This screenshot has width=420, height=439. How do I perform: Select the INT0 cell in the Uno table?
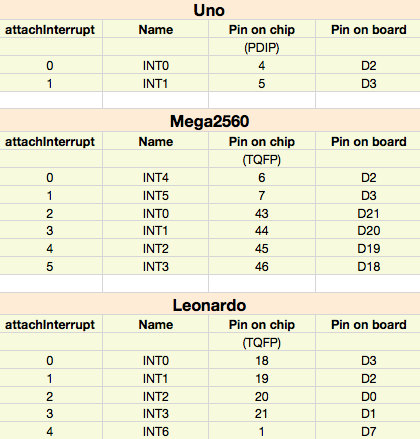tap(156, 66)
